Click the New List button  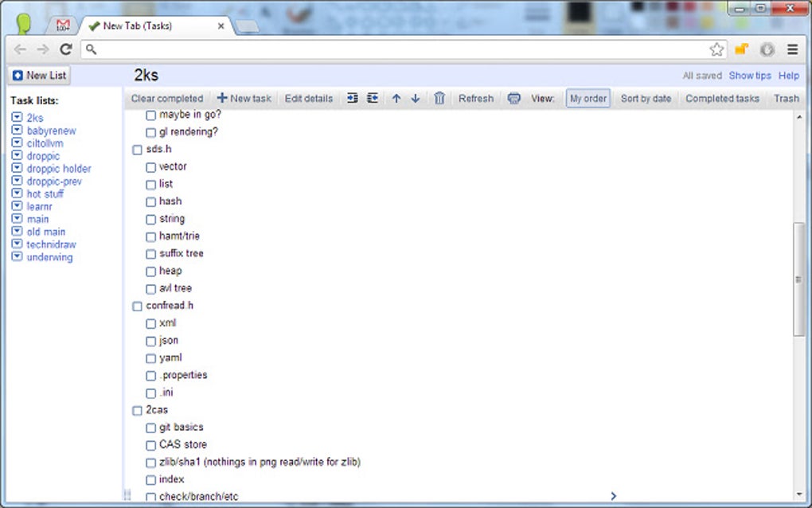[x=39, y=76]
